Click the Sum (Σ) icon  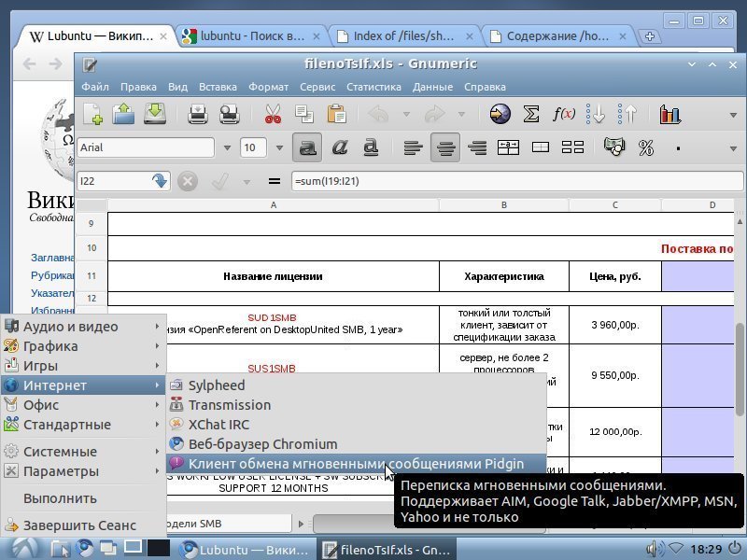529,113
